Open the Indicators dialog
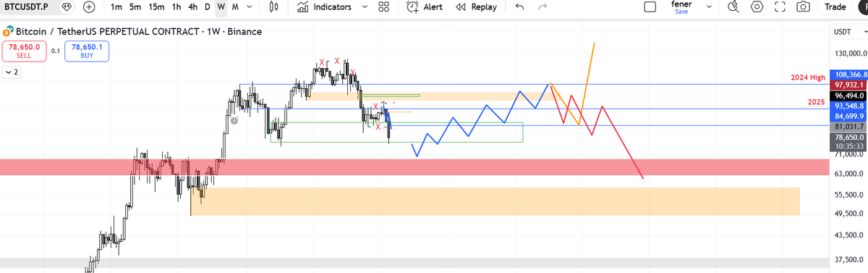 [324, 7]
